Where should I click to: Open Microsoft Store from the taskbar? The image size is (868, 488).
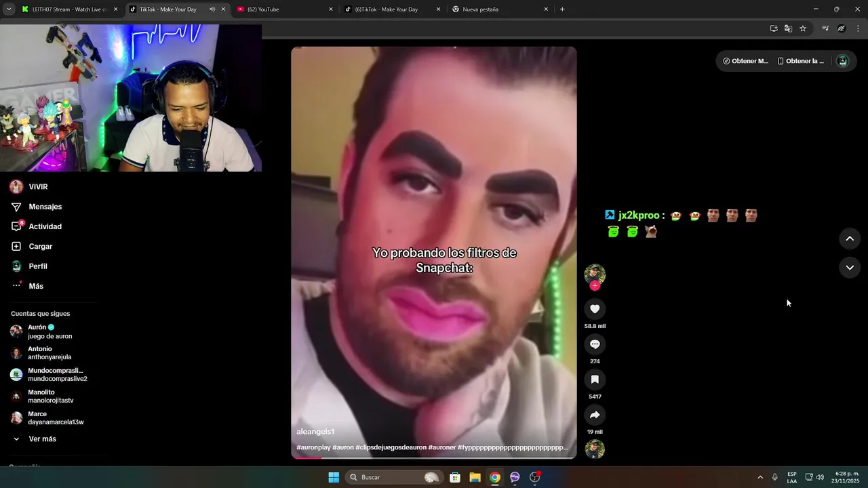point(455,477)
